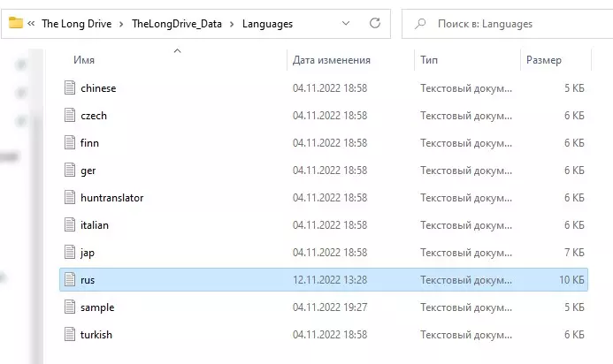Sort files by the Имя column

(x=85, y=60)
